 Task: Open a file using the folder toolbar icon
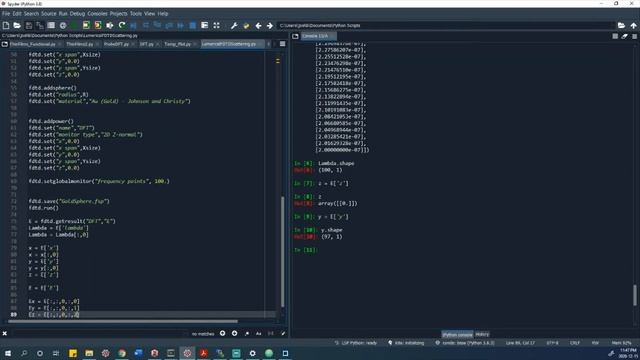click(17, 25)
